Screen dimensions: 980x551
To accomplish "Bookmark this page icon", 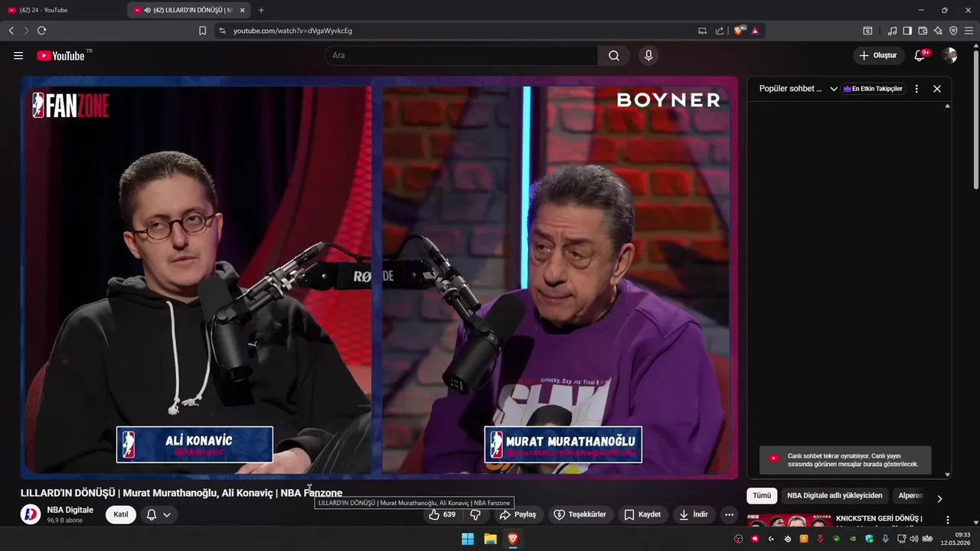I will tap(202, 31).
